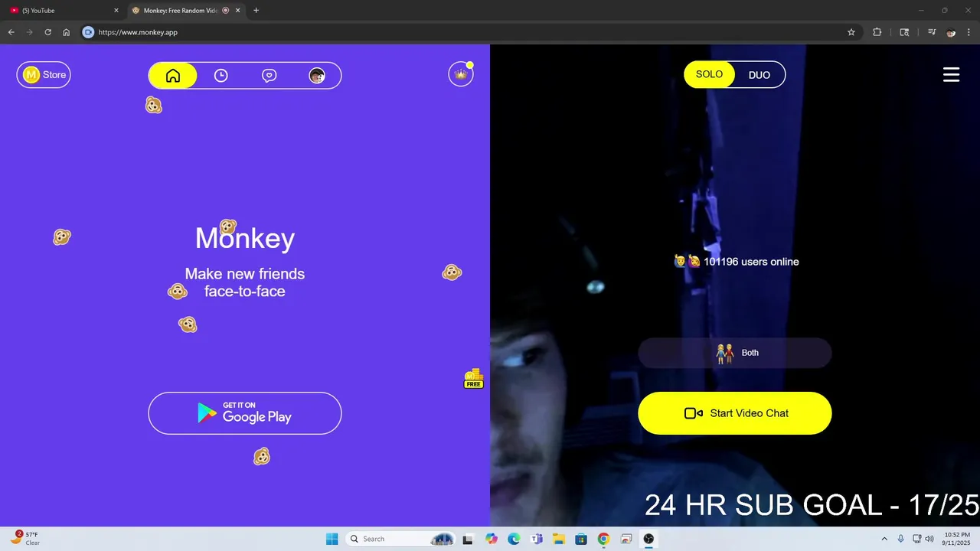This screenshot has height=551, width=980.
Task: Open the Chrome three-dot menu
Action: (x=969, y=32)
